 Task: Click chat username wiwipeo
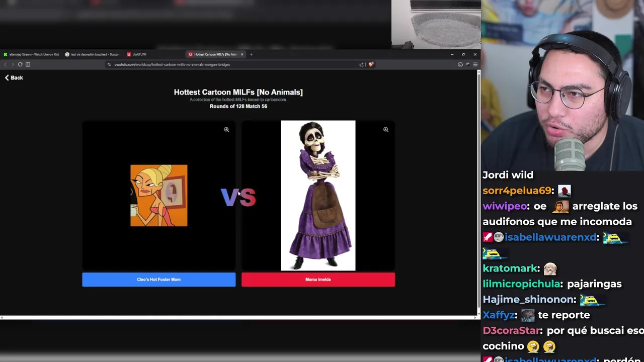[x=505, y=206]
